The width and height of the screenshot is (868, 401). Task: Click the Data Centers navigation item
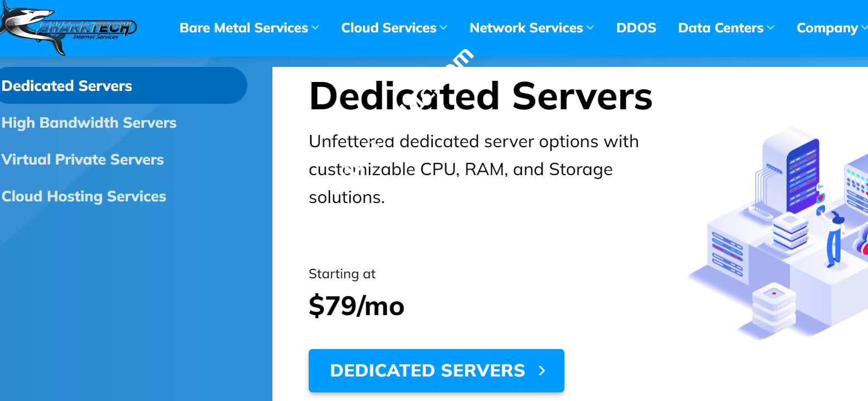[721, 27]
